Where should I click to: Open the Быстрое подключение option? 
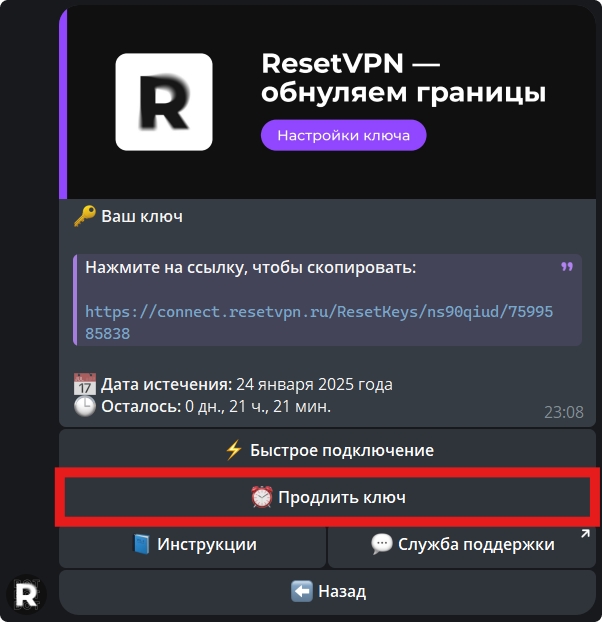328,450
